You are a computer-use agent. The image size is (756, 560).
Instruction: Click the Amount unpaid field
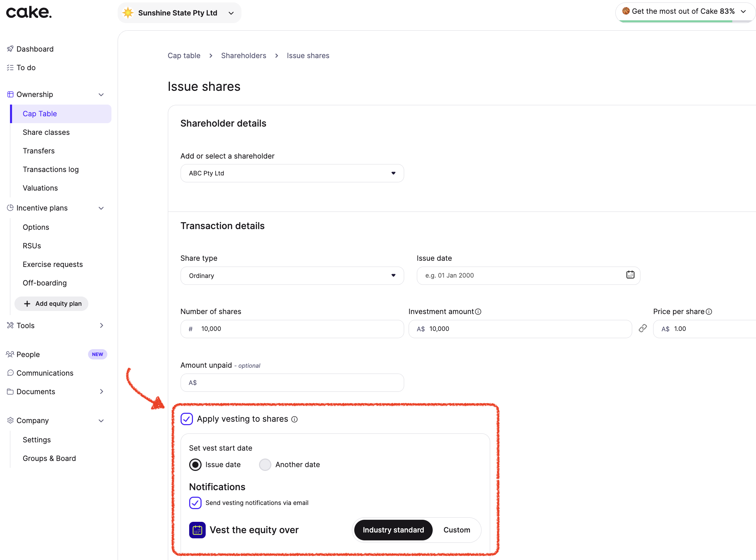point(292,383)
